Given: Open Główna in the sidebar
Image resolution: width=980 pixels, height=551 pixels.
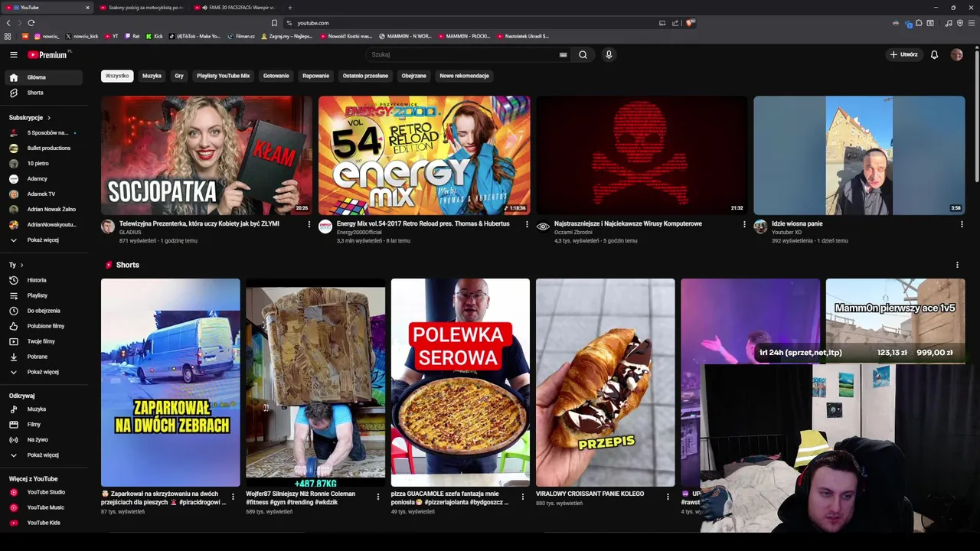Looking at the screenshot, I should click(43, 77).
